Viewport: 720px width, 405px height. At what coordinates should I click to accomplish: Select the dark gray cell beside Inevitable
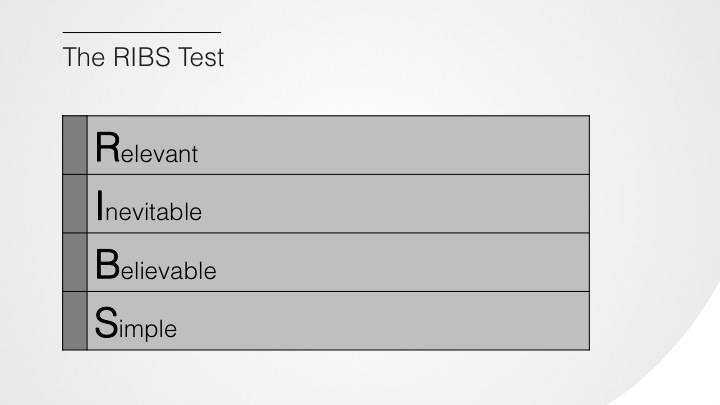tap(75, 204)
